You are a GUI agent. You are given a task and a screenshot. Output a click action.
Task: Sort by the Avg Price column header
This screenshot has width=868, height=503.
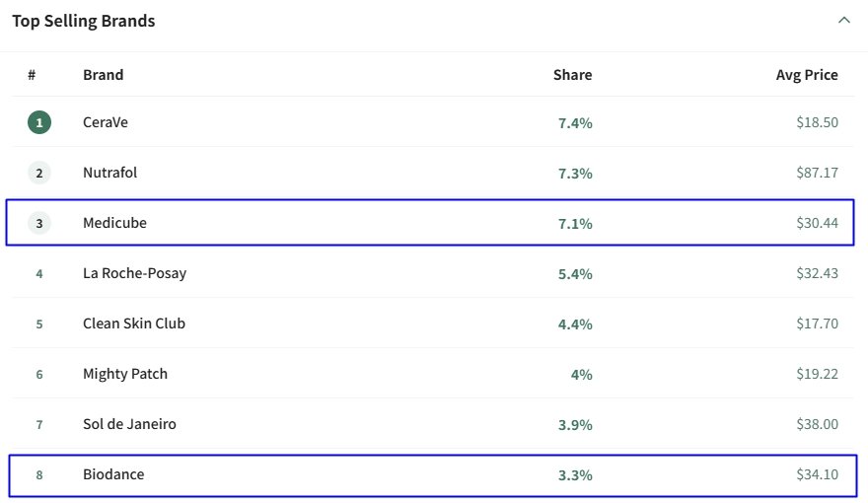[x=806, y=75]
